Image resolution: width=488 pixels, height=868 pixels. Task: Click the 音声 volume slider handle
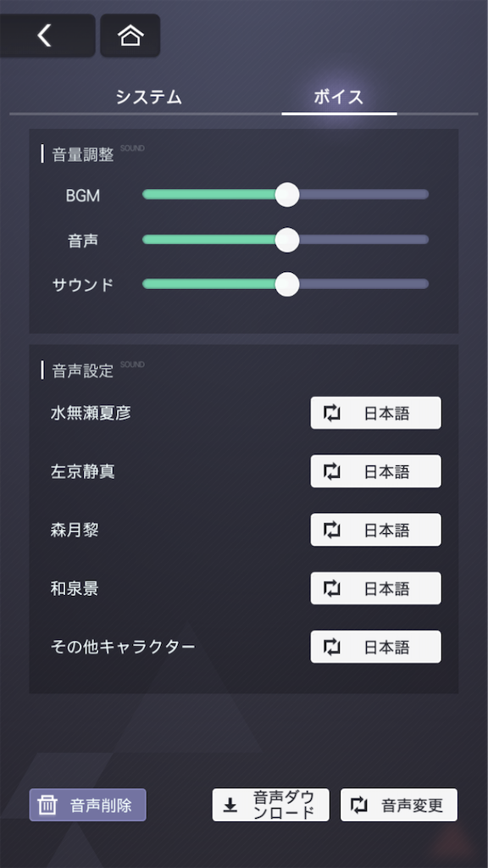tap(287, 240)
